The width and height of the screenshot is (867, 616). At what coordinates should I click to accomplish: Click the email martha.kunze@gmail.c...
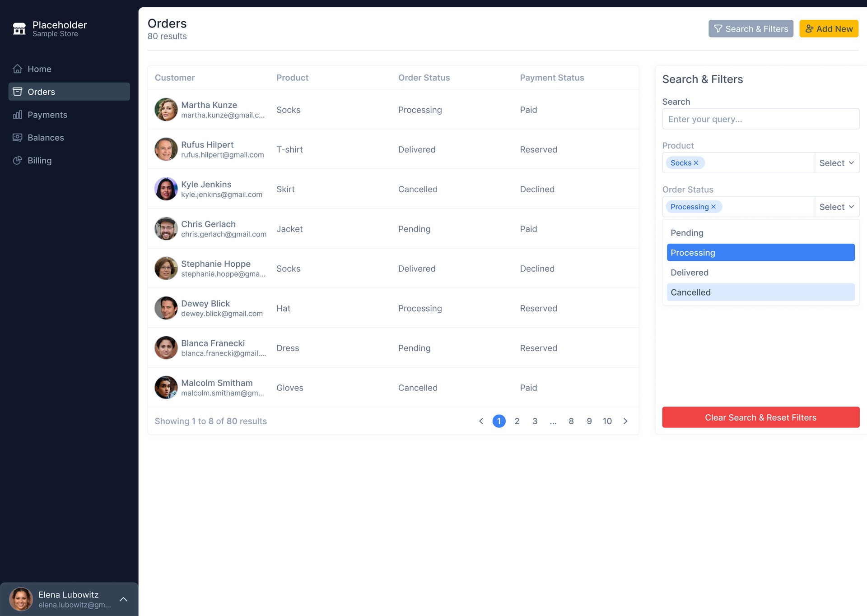223,115
